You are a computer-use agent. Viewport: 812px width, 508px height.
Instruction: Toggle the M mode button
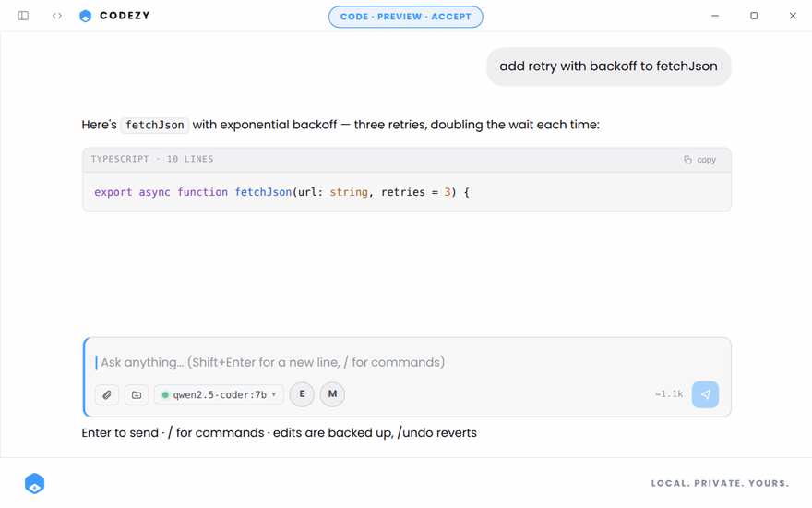pyautogui.click(x=332, y=394)
